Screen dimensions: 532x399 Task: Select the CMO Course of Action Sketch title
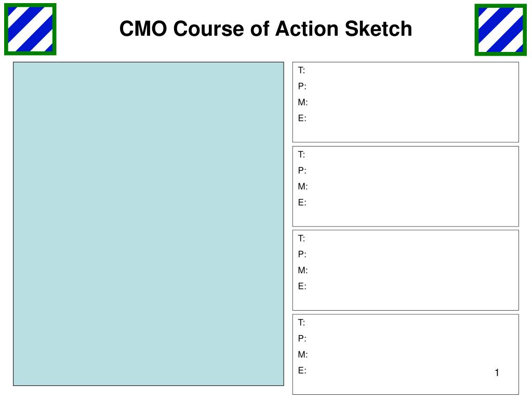[265, 29]
